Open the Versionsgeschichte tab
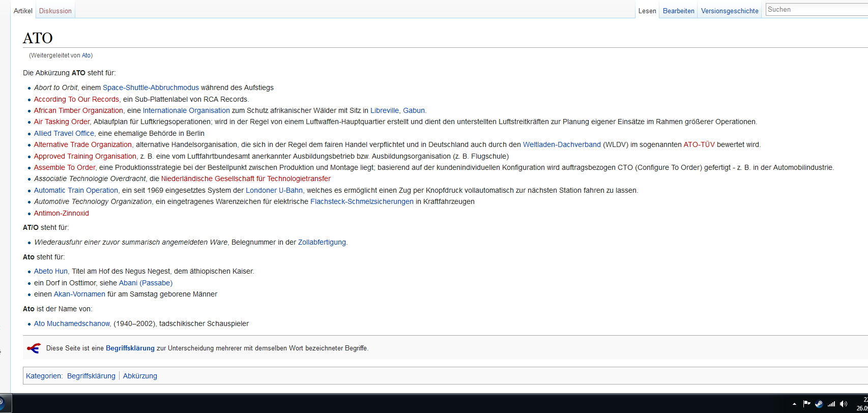 coord(730,11)
